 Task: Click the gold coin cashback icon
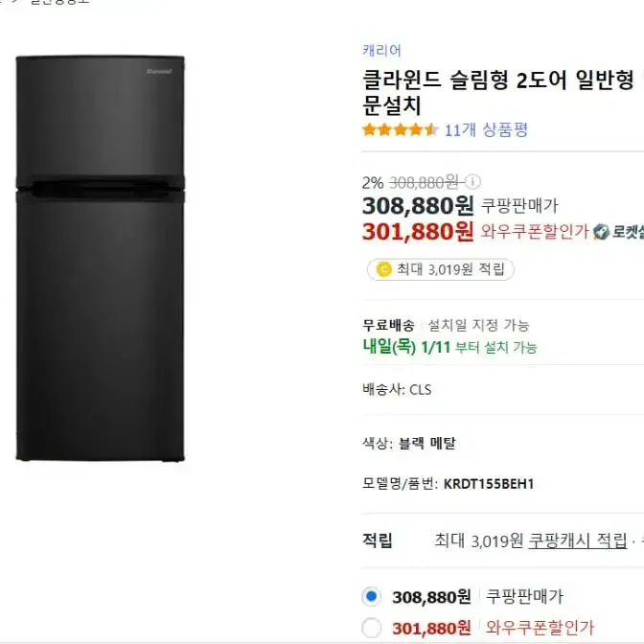click(383, 269)
